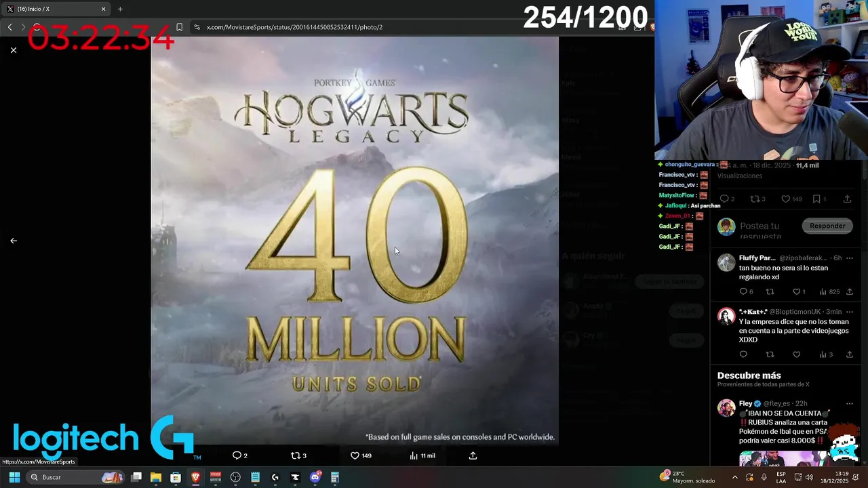Open Microsoft Store from the taskbar
Screen dimensions: 868x488
click(176, 477)
